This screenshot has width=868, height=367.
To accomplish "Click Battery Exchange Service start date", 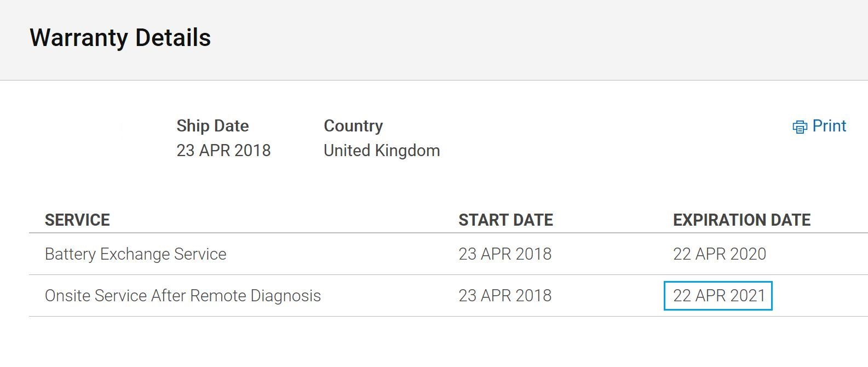I will [505, 254].
